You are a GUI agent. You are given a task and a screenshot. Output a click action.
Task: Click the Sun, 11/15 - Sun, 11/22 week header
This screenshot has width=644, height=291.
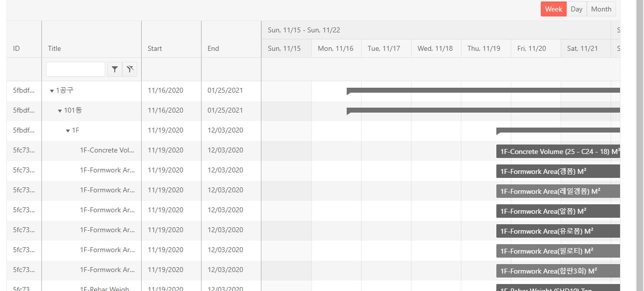tap(303, 30)
